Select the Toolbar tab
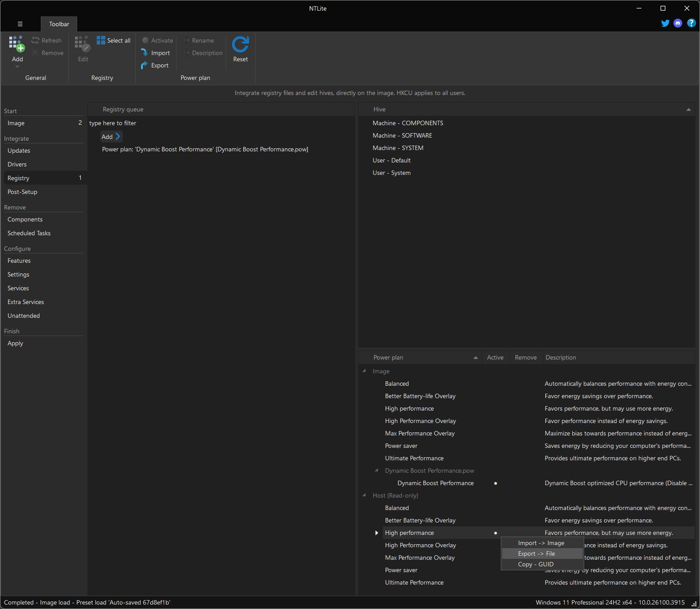700x609 pixels. pos(59,24)
